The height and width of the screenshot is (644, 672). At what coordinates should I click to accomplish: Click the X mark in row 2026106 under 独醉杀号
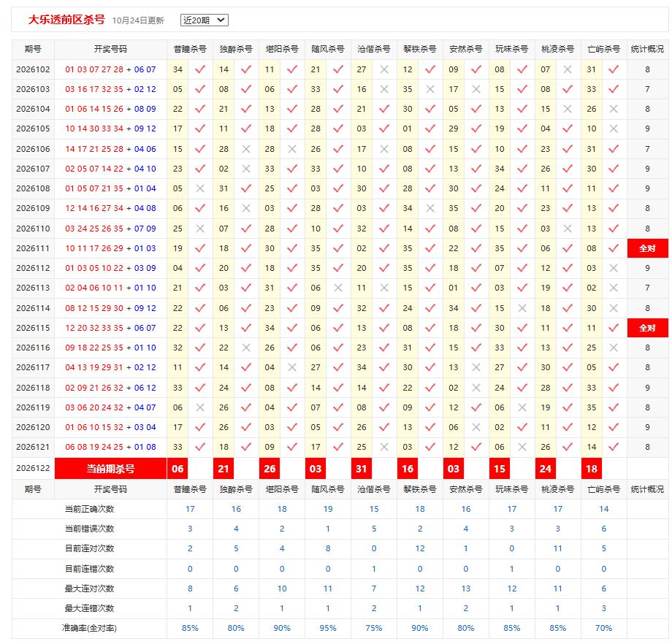coord(246,149)
